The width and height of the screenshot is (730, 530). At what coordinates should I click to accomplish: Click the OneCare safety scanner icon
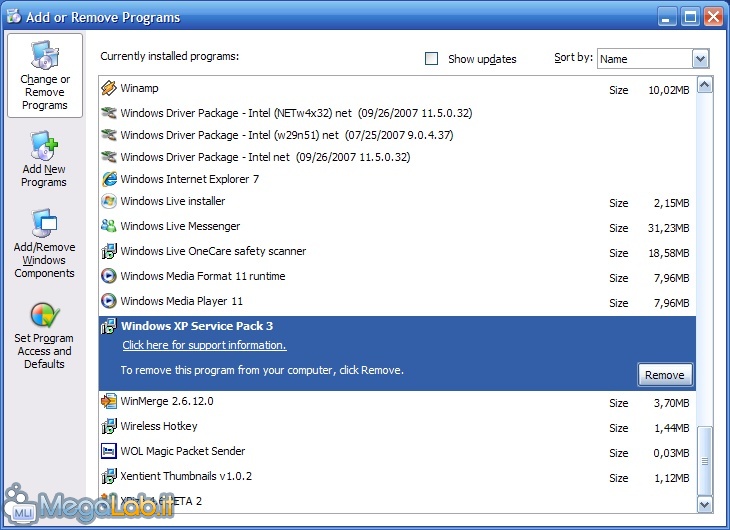(109, 251)
